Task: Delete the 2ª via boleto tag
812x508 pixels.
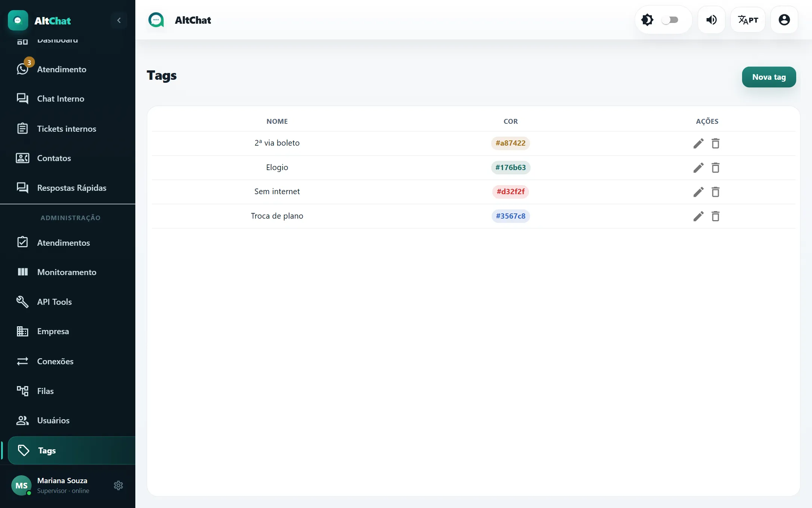Action: point(715,143)
